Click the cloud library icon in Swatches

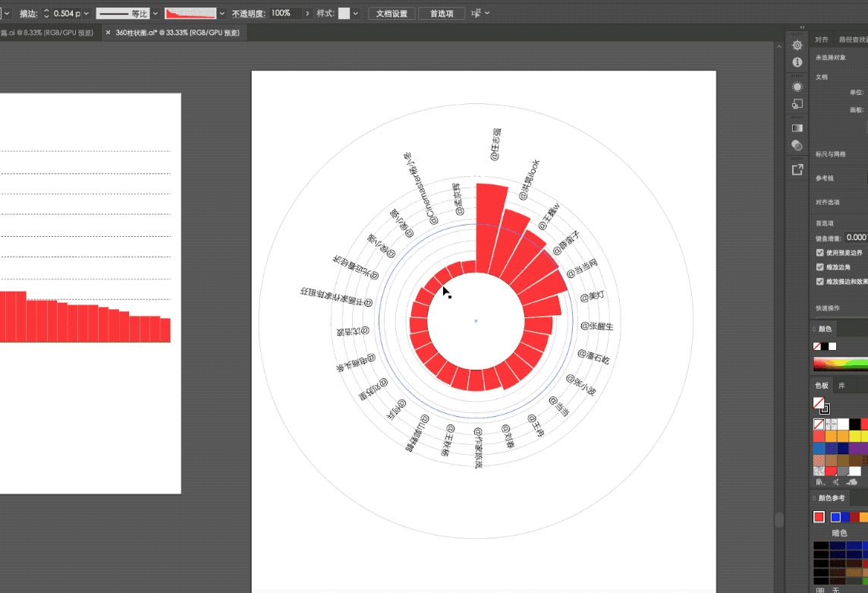coord(852,482)
